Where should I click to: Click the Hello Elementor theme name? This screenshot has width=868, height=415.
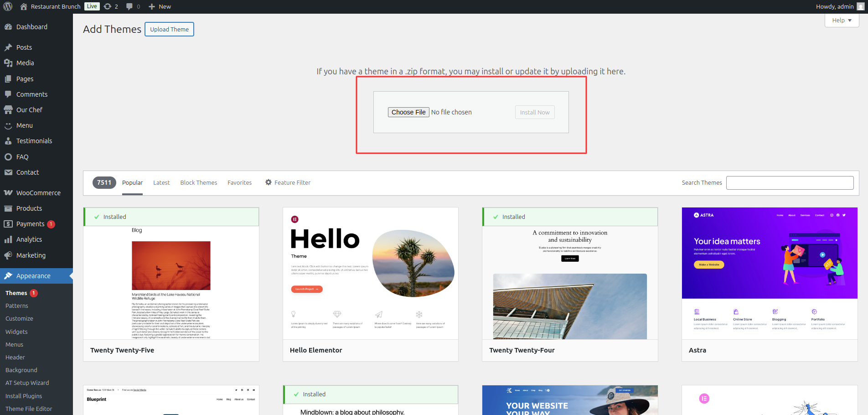click(316, 350)
